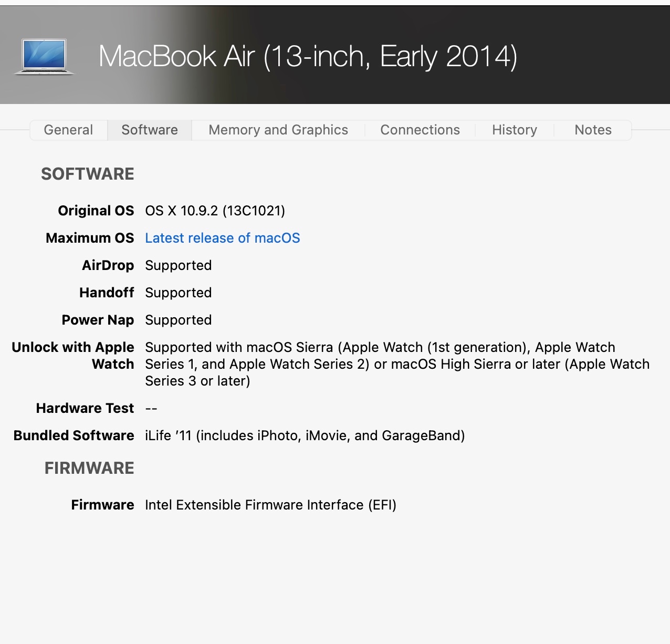This screenshot has width=670, height=644.
Task: Select the Hardware Test dash value
Action: [151, 408]
